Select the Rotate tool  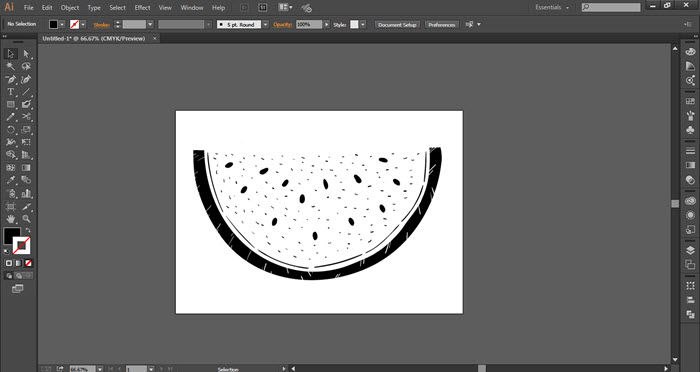point(10,130)
